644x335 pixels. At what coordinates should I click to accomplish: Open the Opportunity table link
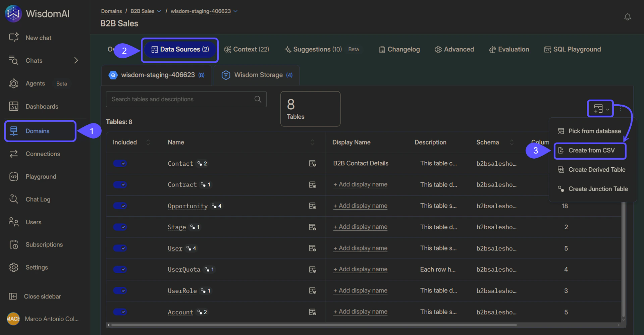click(x=187, y=206)
